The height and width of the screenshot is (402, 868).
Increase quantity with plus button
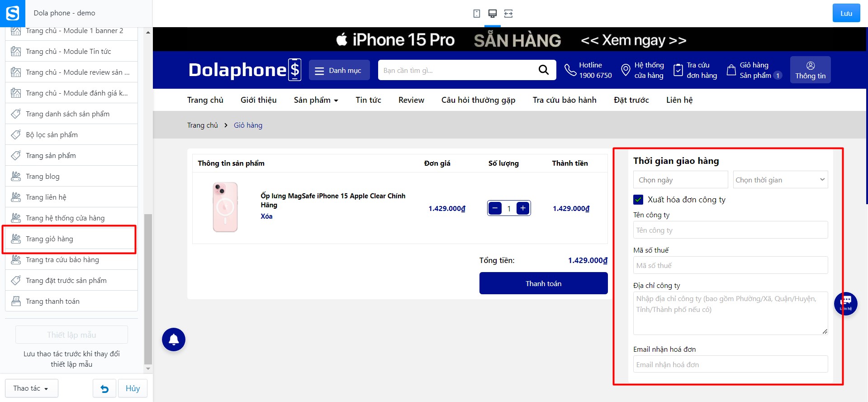(x=523, y=208)
